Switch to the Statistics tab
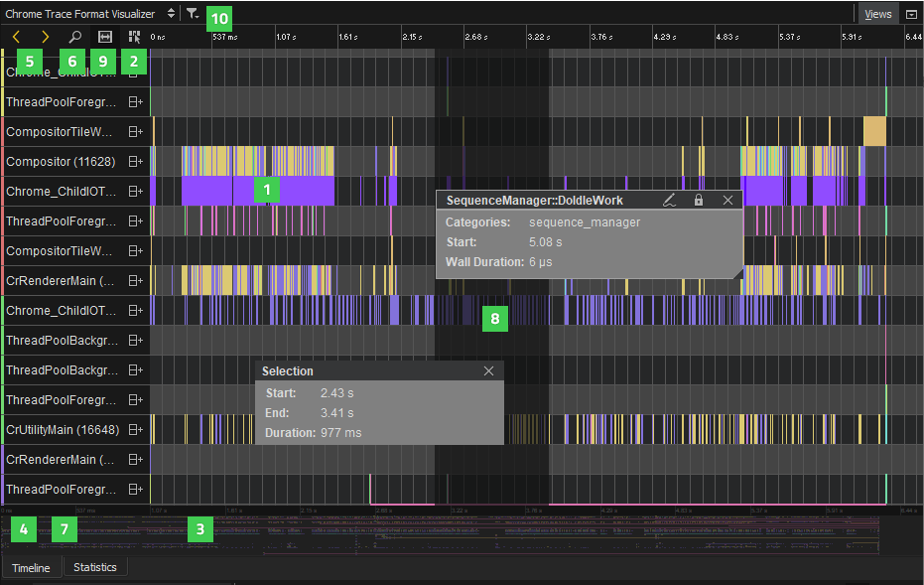 95,567
